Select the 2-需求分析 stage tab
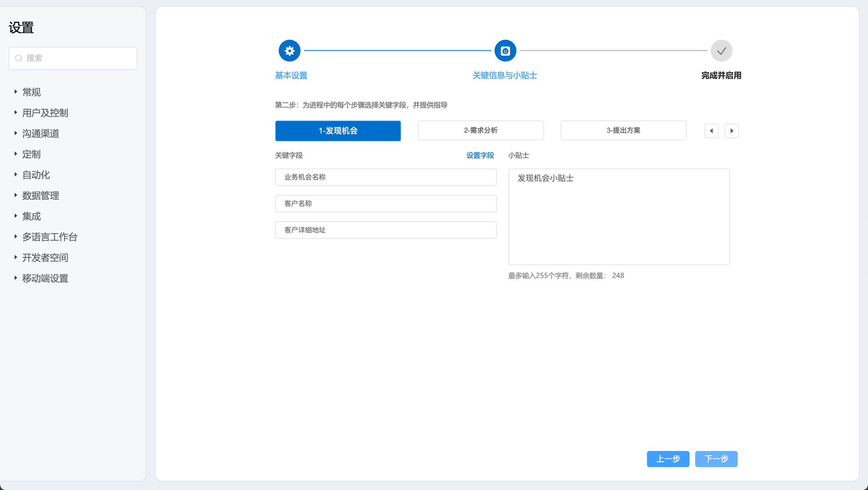 (480, 130)
